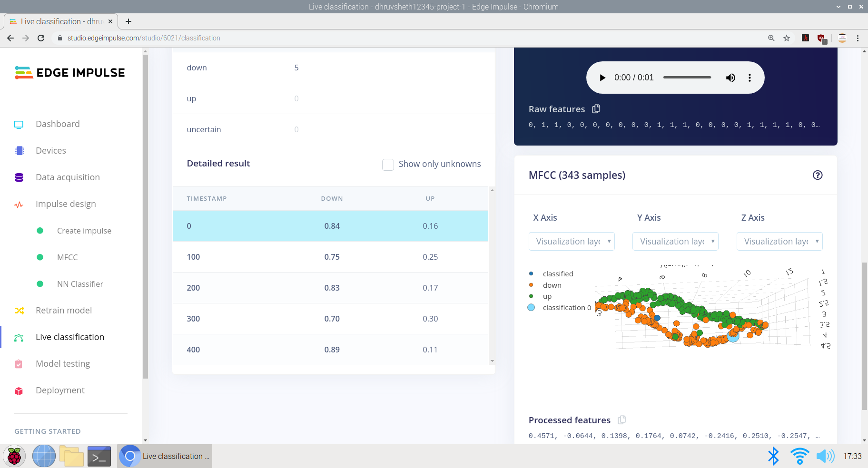Screen dimensions: 868x468
Task: Open Raspberry Pi start menu
Action: pos(14,456)
